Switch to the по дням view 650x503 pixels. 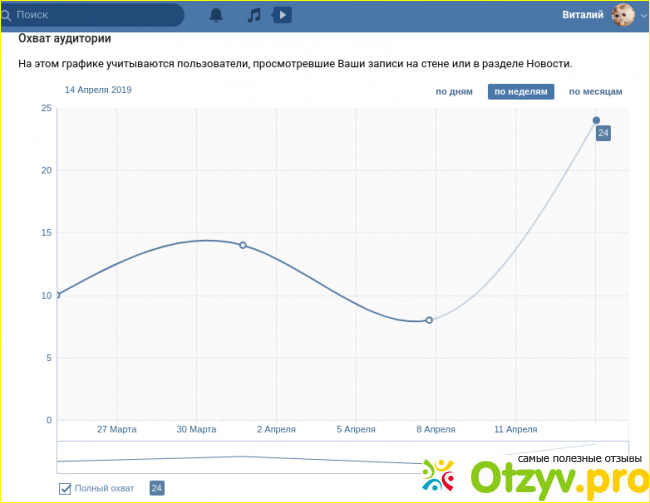click(x=454, y=92)
